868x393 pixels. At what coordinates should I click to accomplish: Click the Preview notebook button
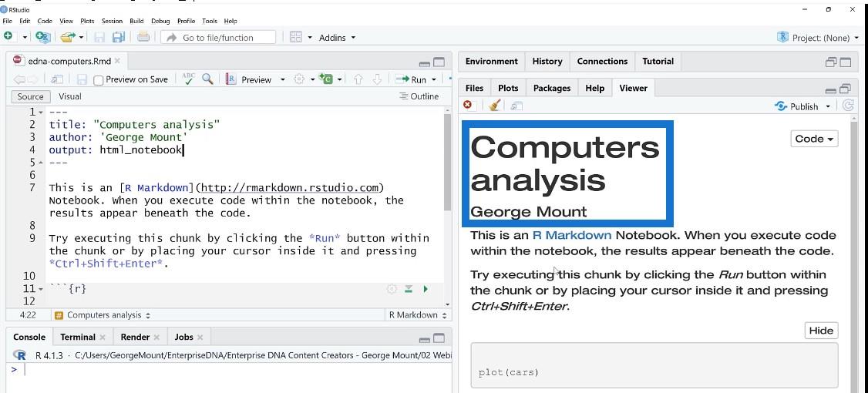(248, 79)
